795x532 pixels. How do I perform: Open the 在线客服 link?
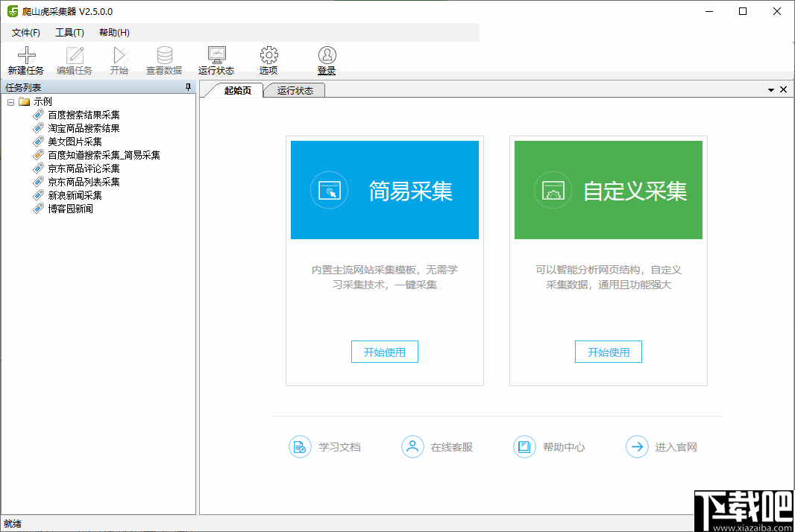point(452,447)
